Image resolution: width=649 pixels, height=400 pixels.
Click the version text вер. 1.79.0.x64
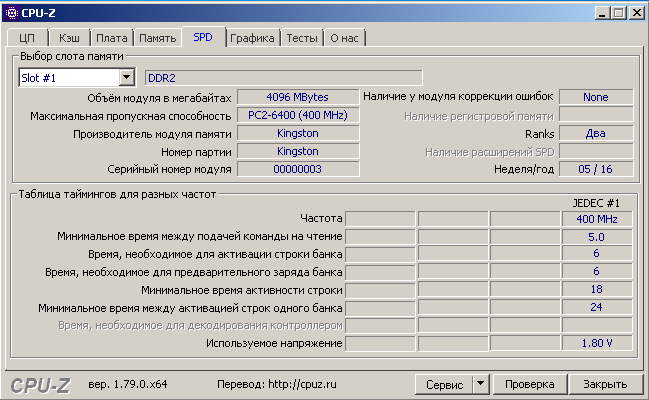(127, 384)
